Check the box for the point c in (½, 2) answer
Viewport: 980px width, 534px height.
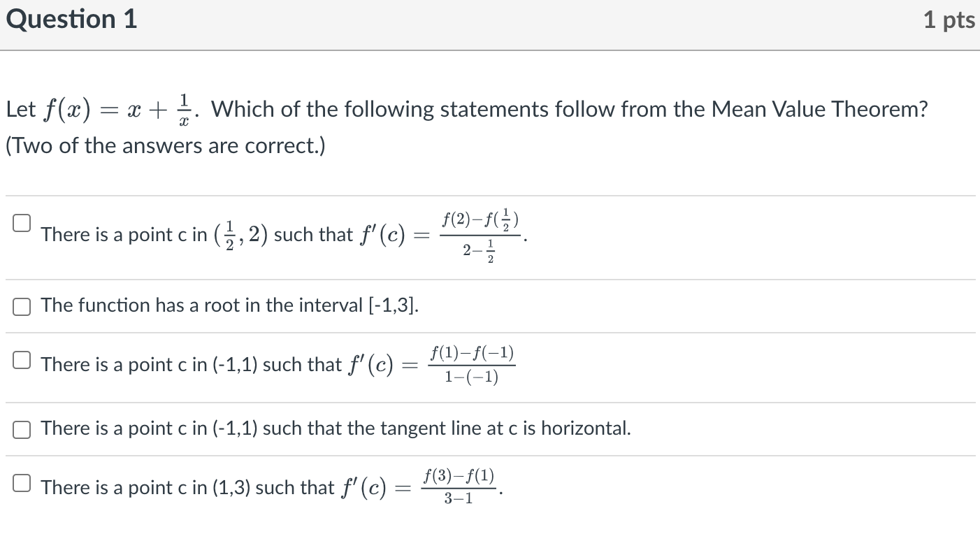[x=21, y=223]
